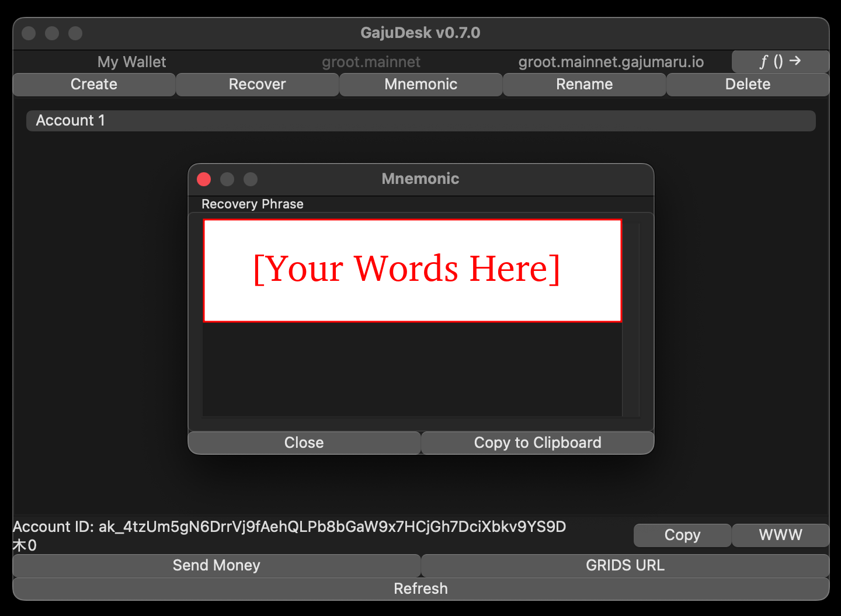Click inside the recovery phrase text area
The width and height of the screenshot is (841, 616).
(412, 368)
